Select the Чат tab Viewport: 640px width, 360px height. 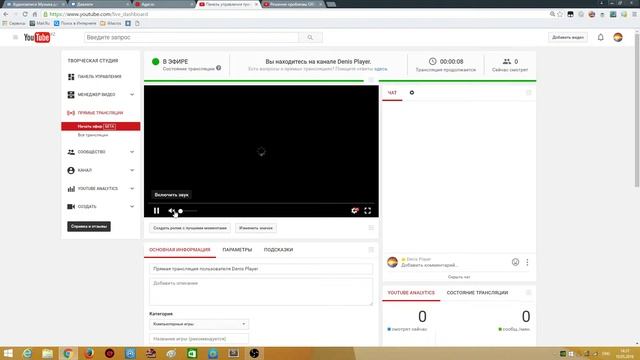coord(392,93)
